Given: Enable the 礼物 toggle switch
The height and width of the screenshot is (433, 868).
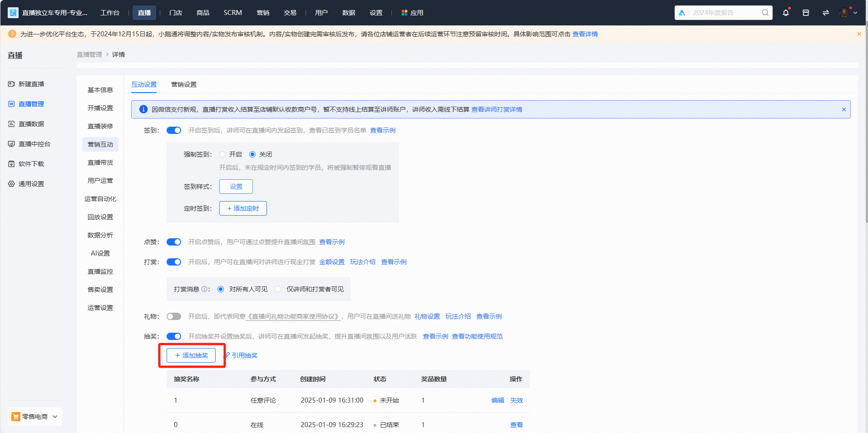Looking at the screenshot, I should (174, 316).
